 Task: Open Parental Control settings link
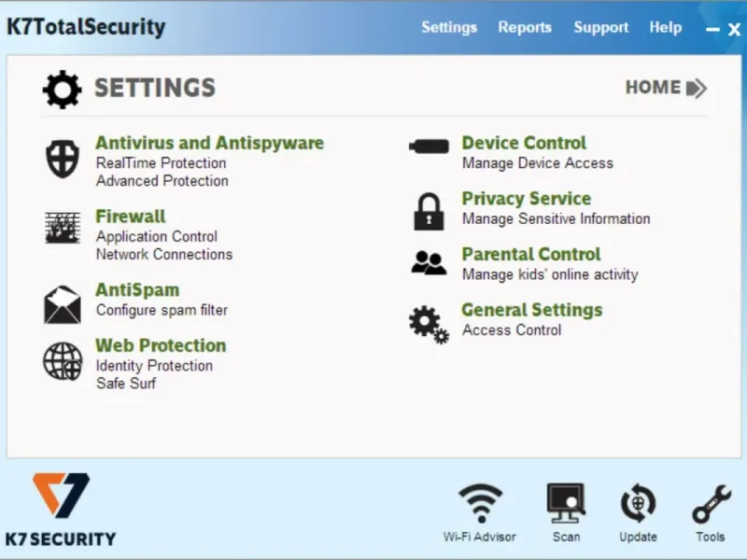point(531,254)
